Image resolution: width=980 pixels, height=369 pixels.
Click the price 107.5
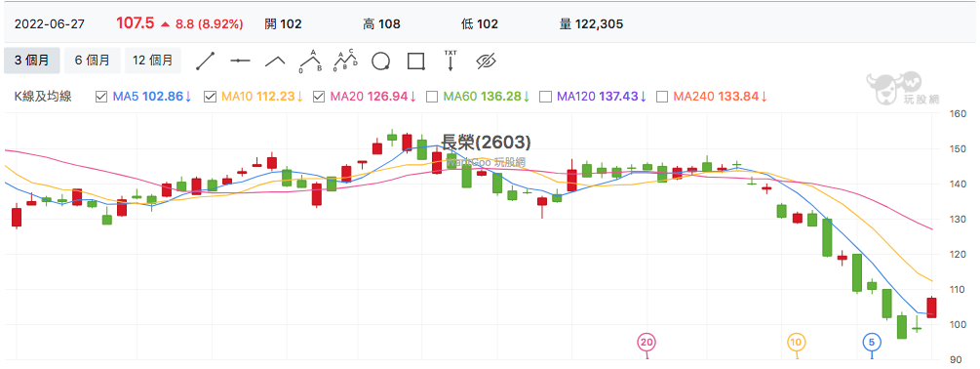[x=135, y=23]
